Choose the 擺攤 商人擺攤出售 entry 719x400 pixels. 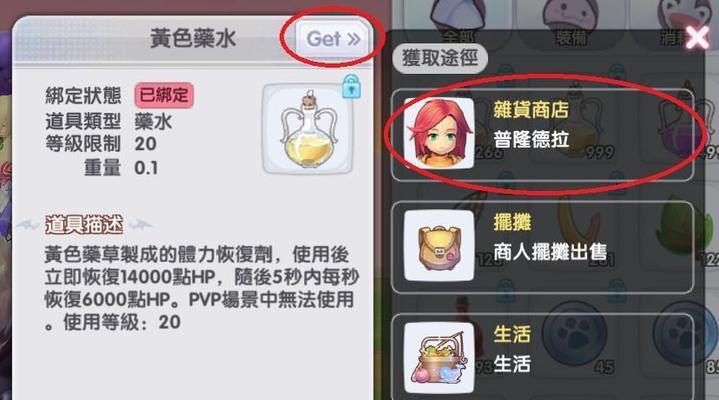[542, 247]
